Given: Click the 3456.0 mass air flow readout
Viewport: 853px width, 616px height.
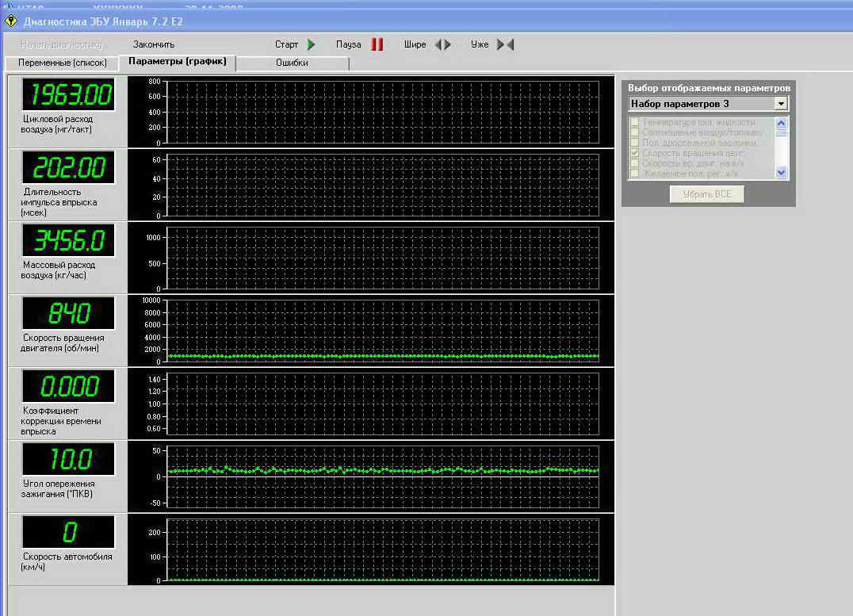Looking at the screenshot, I should pos(68,240).
